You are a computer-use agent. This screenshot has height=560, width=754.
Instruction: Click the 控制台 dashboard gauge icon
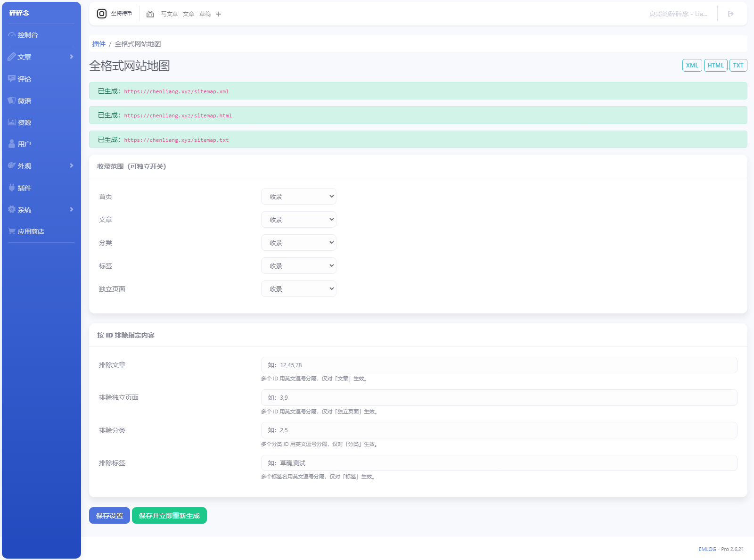pyautogui.click(x=12, y=35)
